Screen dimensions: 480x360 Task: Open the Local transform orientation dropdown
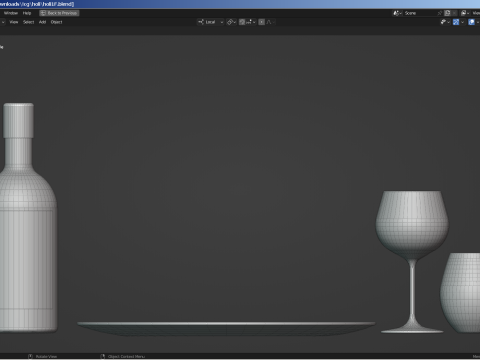(x=210, y=22)
